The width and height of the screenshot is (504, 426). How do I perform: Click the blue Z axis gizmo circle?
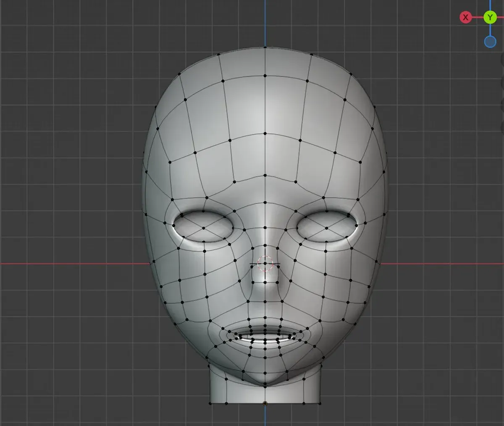pos(490,42)
